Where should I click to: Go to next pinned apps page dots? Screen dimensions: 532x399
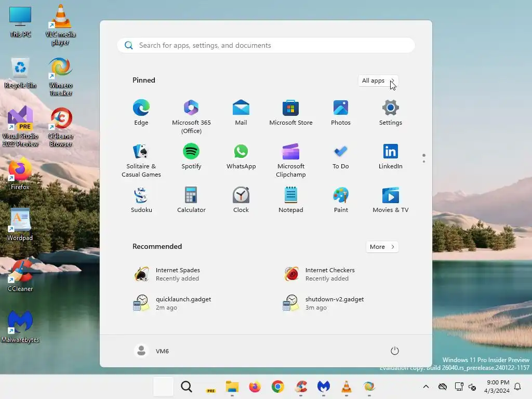coord(424,162)
